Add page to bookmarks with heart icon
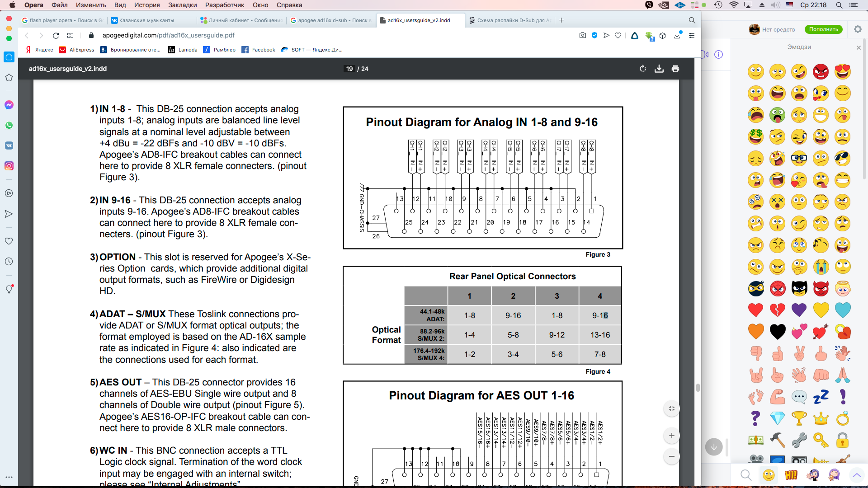The height and width of the screenshot is (488, 868). pos(618,35)
